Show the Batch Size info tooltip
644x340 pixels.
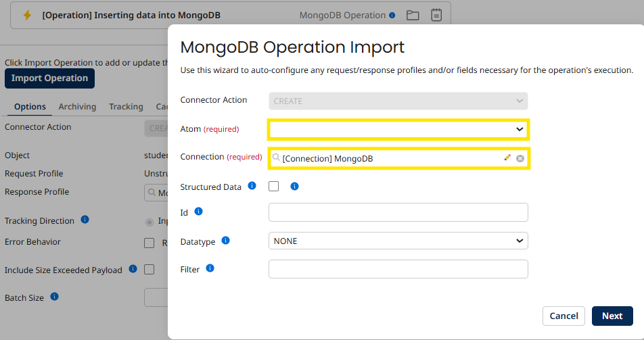coord(54,297)
